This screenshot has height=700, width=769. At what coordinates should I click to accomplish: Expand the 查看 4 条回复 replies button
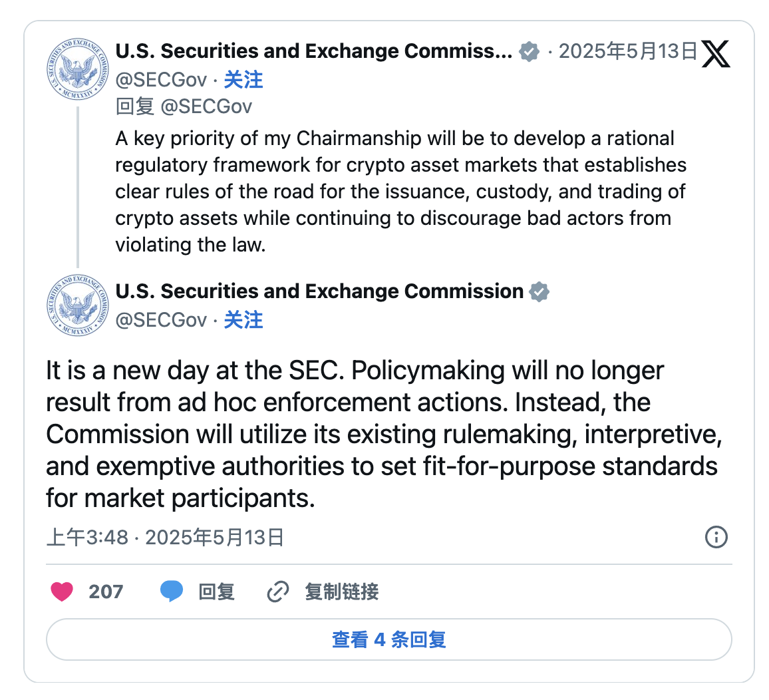[x=388, y=639]
